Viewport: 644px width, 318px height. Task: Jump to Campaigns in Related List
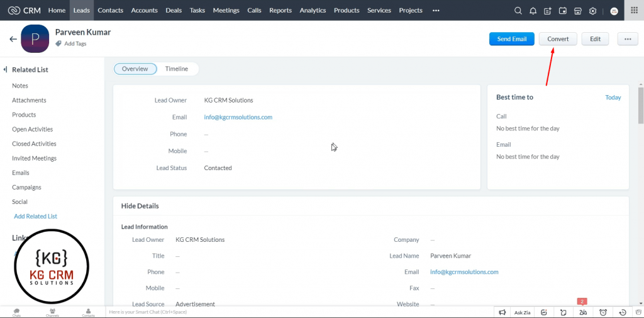(x=26, y=187)
